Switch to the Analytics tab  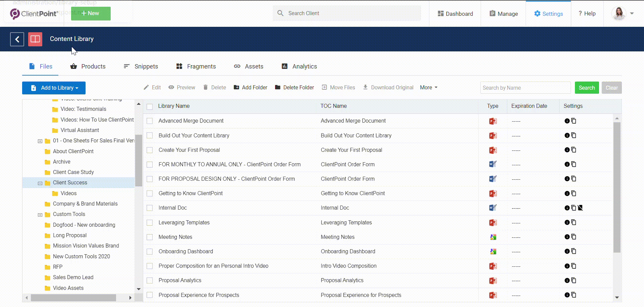pos(299,67)
